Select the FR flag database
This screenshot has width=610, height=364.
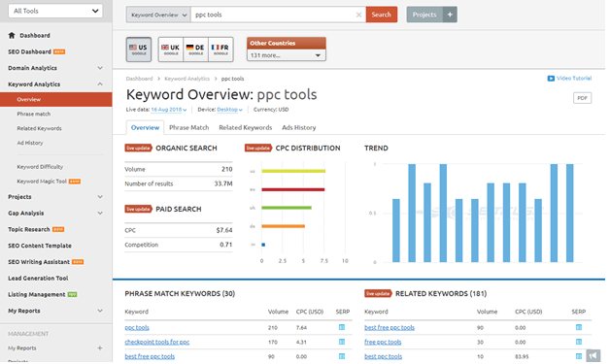(x=220, y=50)
